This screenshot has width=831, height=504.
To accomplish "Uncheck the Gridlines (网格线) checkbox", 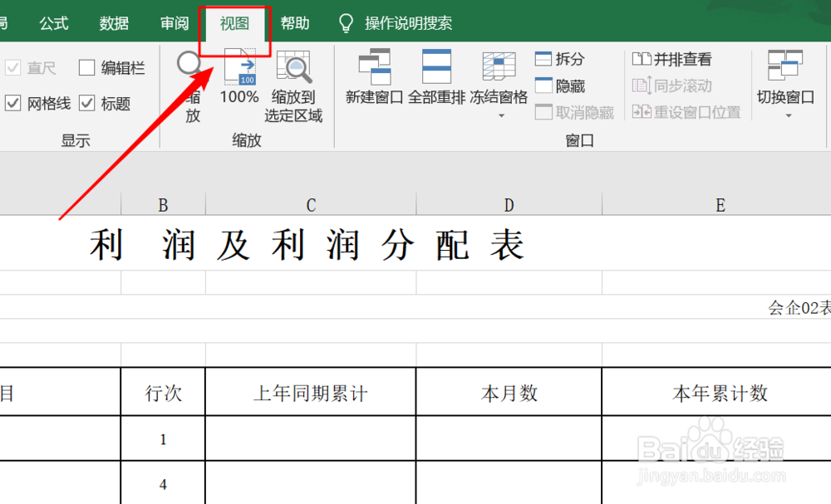I will 12,103.
